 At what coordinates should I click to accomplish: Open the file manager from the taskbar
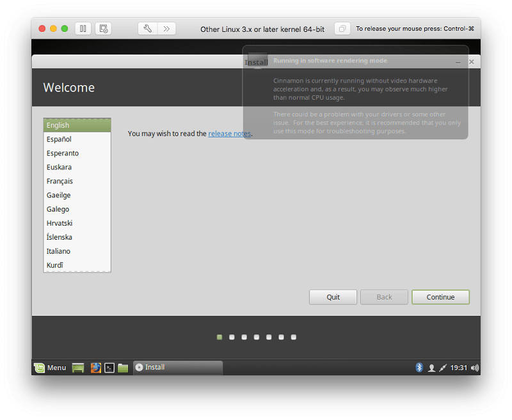[x=123, y=368]
